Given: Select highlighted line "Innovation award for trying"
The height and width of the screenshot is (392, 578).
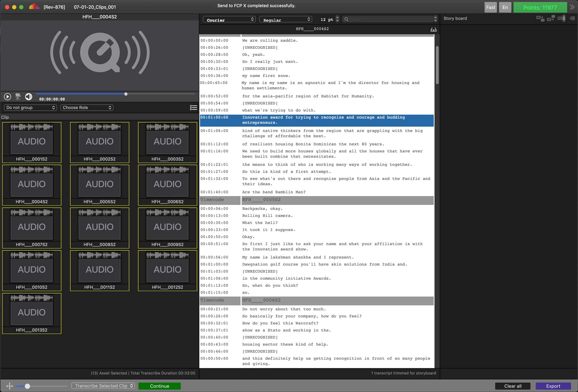Looking at the screenshot, I should click(317, 120).
